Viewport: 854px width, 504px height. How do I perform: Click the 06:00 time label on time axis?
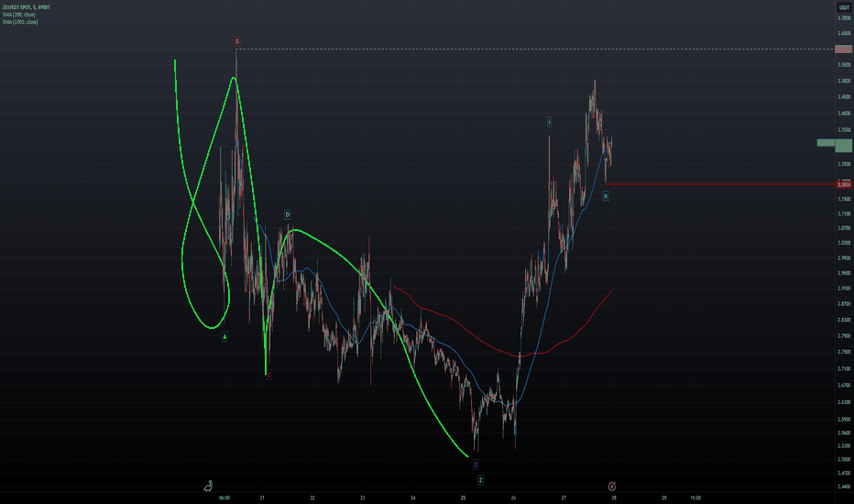(x=224, y=498)
